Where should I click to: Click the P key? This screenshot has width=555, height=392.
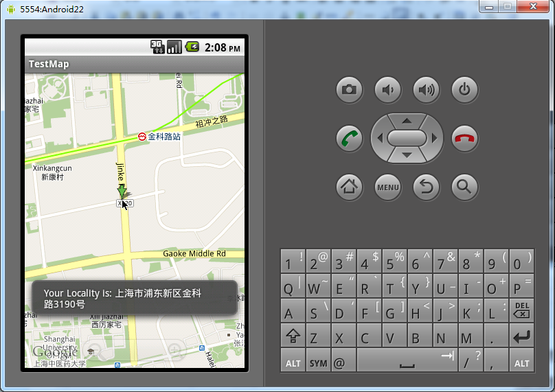coord(522,286)
